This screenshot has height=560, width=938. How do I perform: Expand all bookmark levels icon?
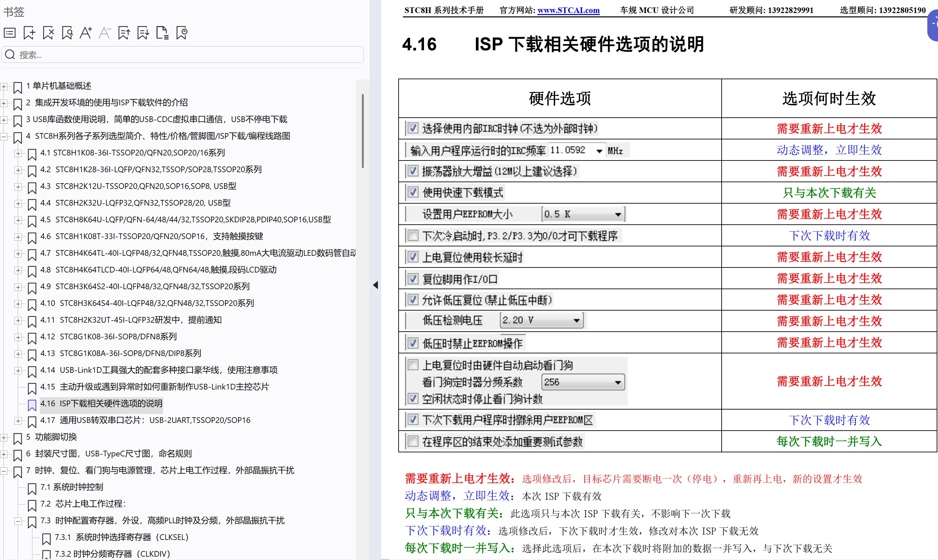click(124, 33)
